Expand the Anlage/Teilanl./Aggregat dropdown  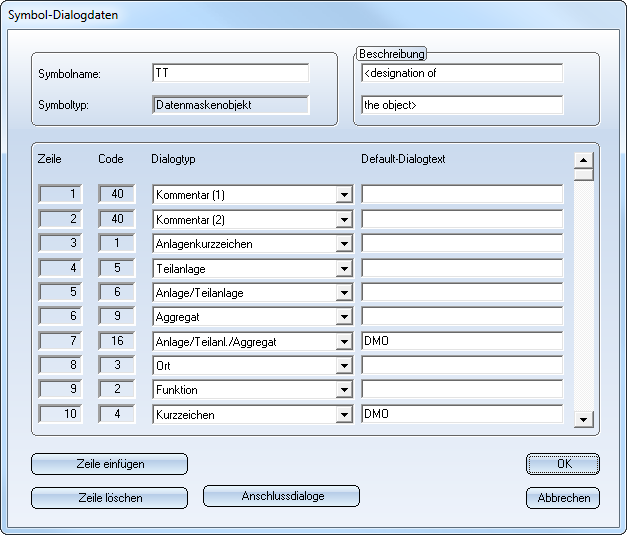pos(344,342)
